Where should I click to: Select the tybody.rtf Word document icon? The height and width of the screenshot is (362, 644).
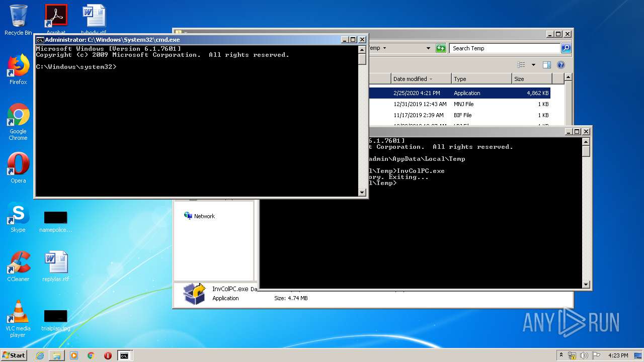[94, 20]
